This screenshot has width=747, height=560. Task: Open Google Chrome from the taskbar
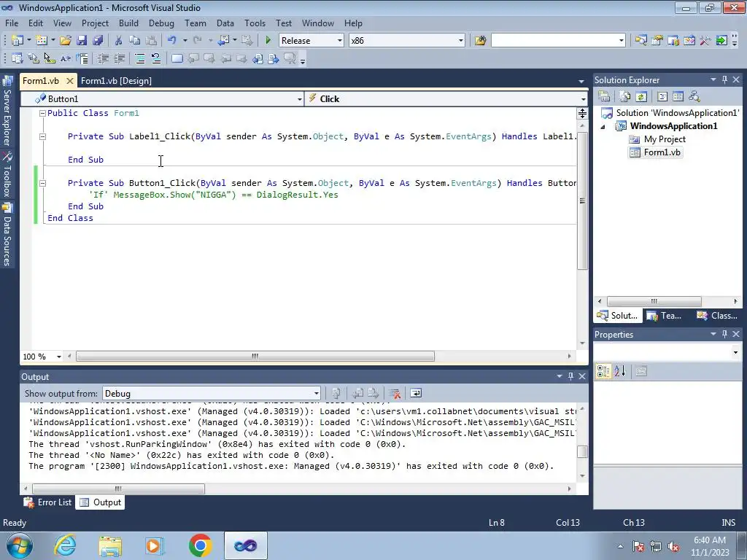[x=200, y=545]
